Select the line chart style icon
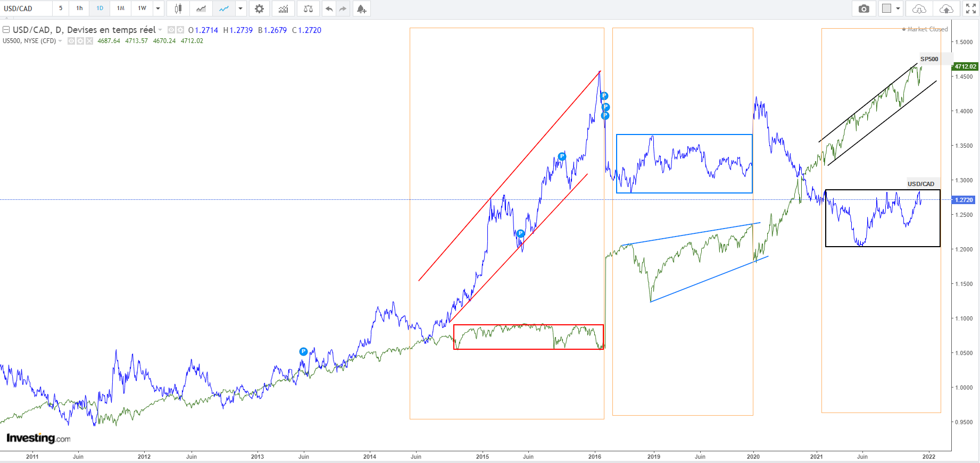Screen dimensions: 980x463 (x=224, y=9)
